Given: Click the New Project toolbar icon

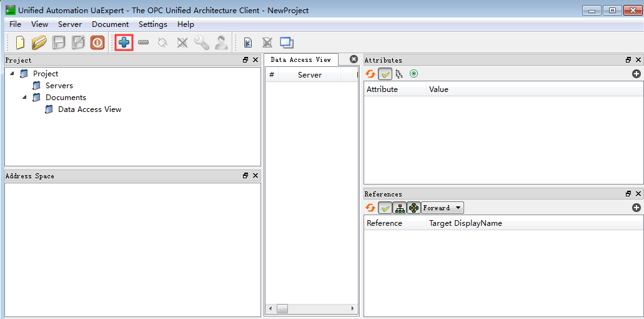Looking at the screenshot, I should click(20, 43).
